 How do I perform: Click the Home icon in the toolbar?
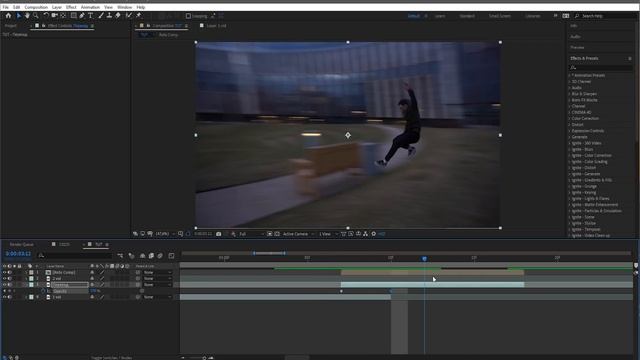click(x=8, y=16)
